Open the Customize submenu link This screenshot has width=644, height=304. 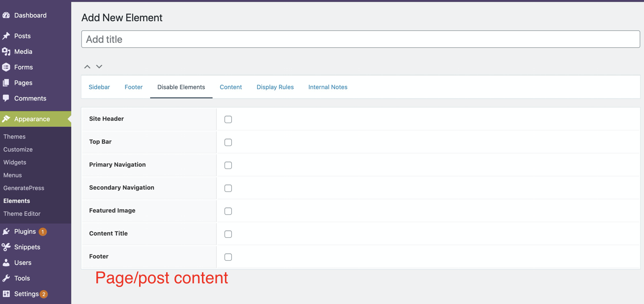pyautogui.click(x=18, y=149)
